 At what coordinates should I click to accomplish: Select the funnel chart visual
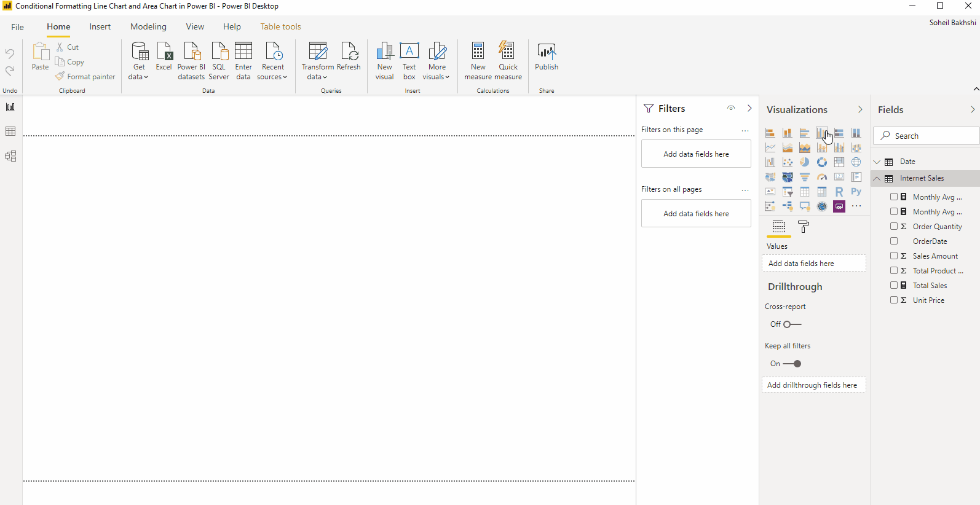(x=804, y=177)
